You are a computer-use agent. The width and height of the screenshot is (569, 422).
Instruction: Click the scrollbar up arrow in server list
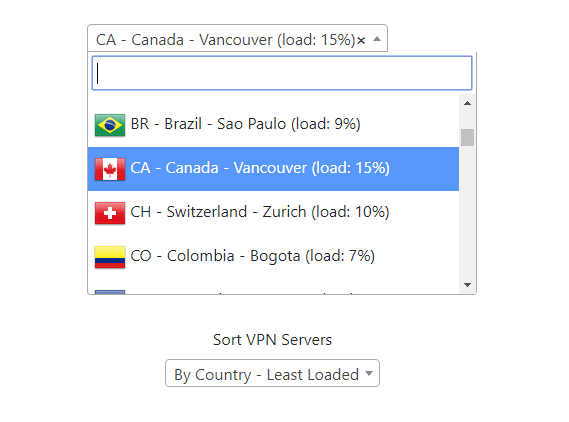pos(467,103)
